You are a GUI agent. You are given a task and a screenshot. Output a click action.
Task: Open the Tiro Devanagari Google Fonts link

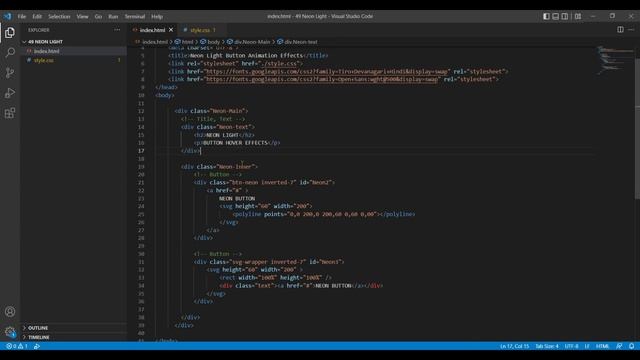[327, 71]
